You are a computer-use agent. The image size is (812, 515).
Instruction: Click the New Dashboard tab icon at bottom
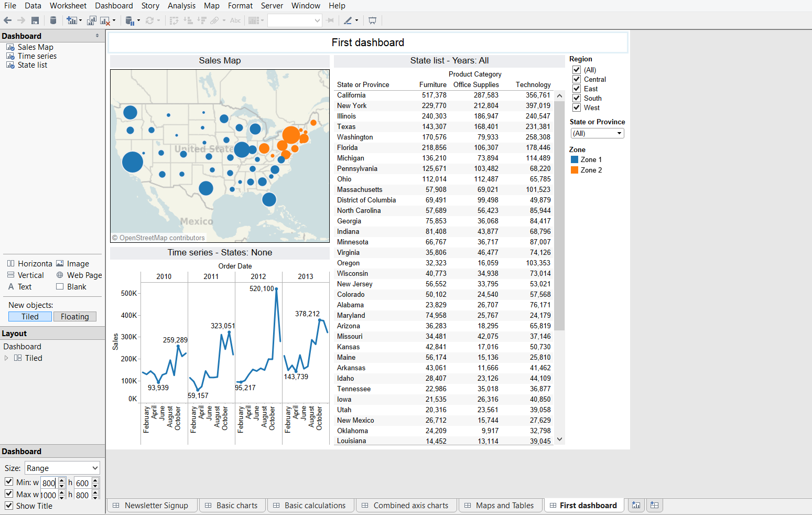(654, 506)
